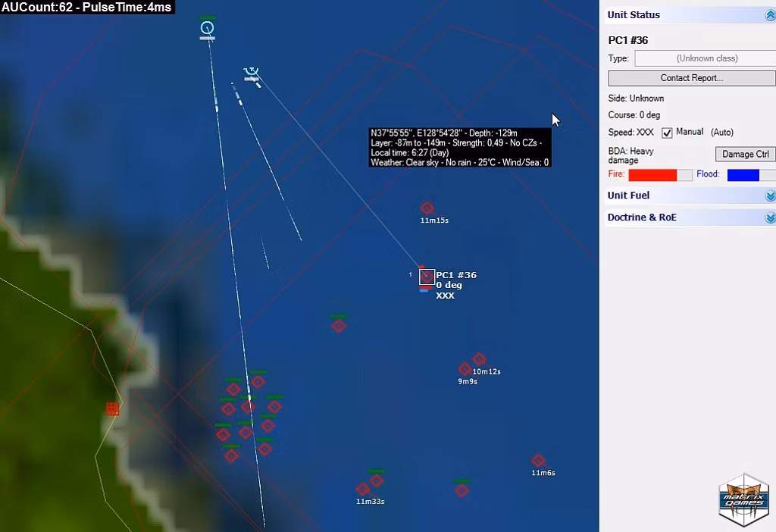The height and width of the screenshot is (532, 776).
Task: Select the bottom contact left of 11m6s
Action: 462,490
